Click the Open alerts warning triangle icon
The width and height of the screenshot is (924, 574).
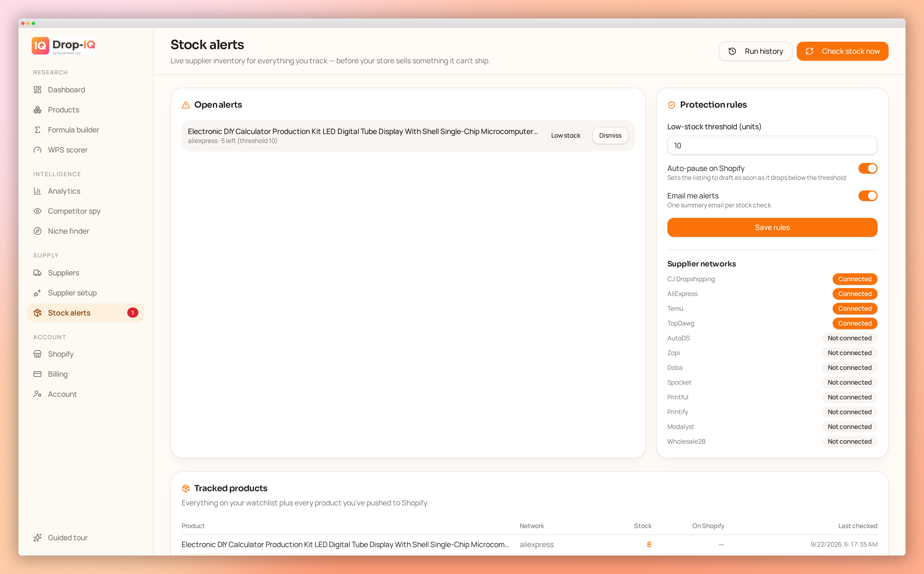pyautogui.click(x=186, y=105)
